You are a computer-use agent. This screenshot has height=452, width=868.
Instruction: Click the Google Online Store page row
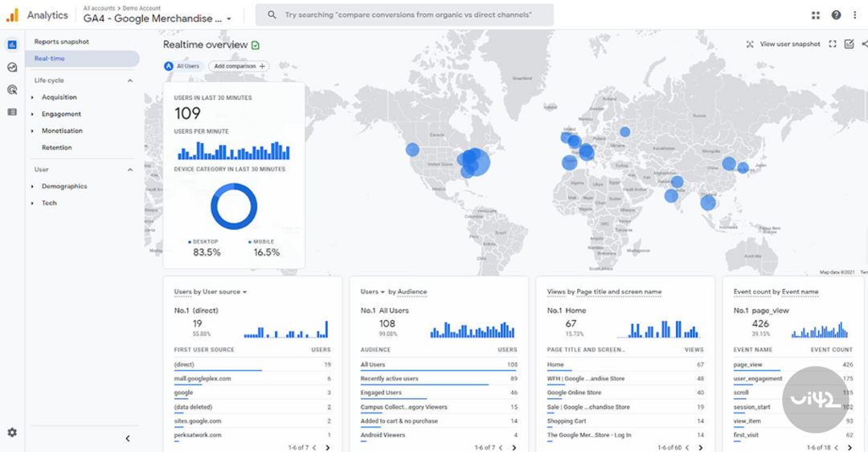click(x=625, y=392)
